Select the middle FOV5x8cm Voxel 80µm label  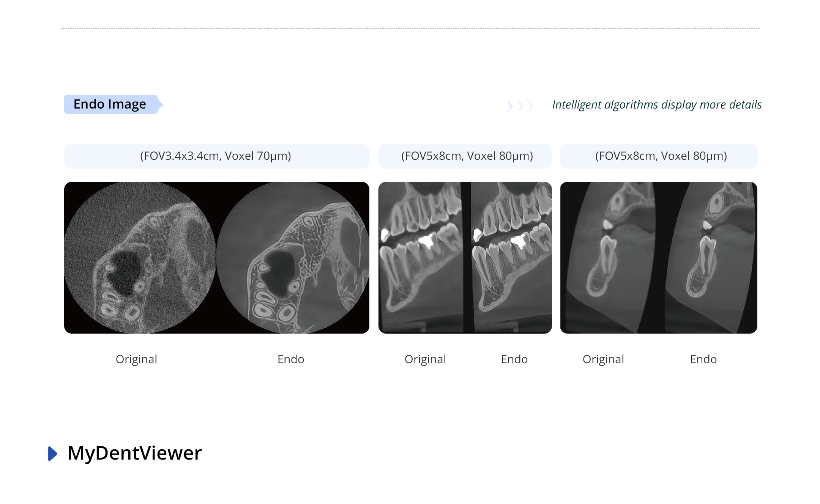click(x=467, y=156)
